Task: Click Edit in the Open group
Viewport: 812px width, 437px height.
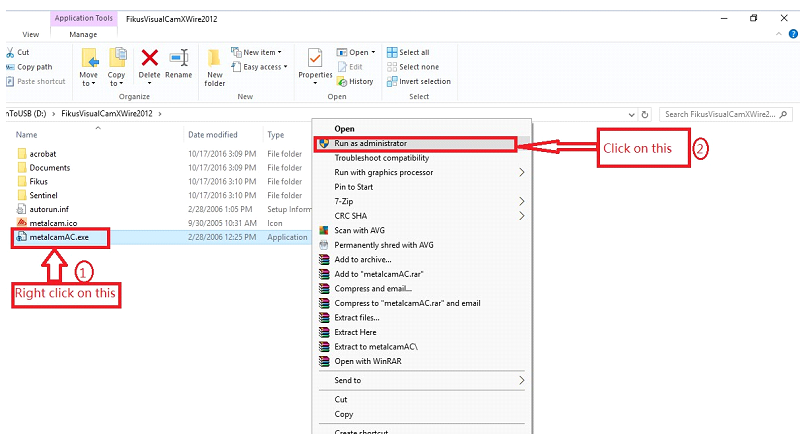Action: coord(350,67)
